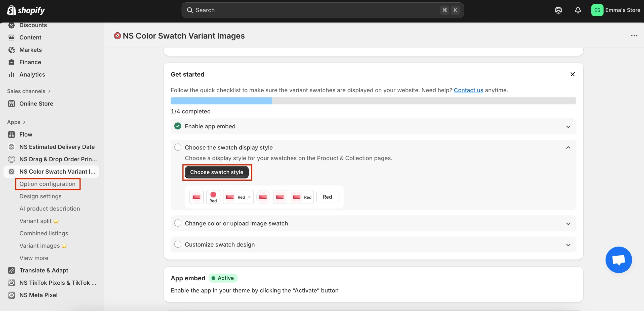Click the Sidekick assistant icon in top bar
Image resolution: width=644 pixels, height=311 pixels.
point(558,10)
